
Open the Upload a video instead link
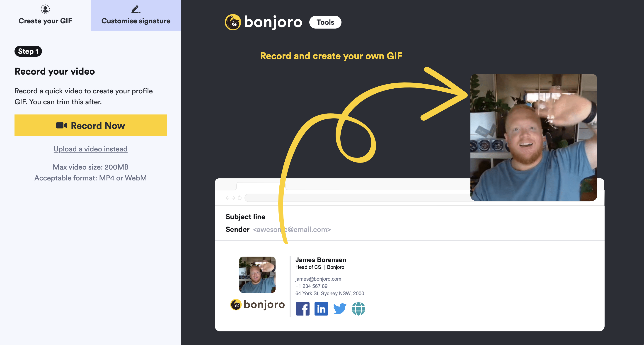[90, 149]
